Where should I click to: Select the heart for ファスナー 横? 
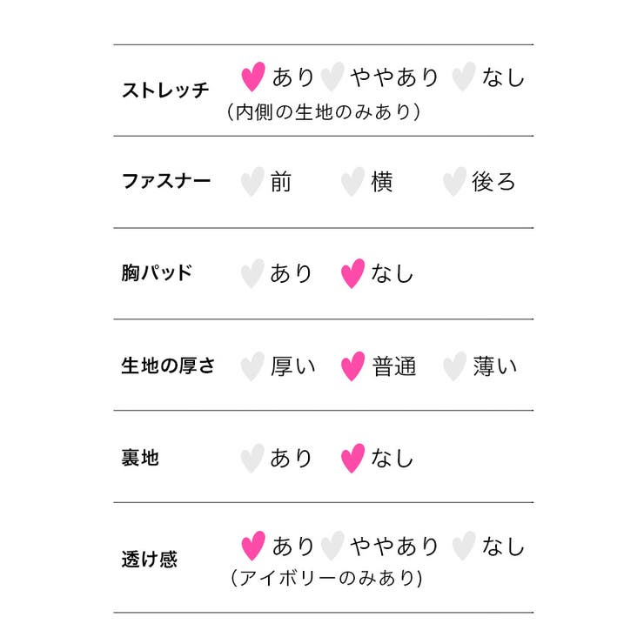352,181
